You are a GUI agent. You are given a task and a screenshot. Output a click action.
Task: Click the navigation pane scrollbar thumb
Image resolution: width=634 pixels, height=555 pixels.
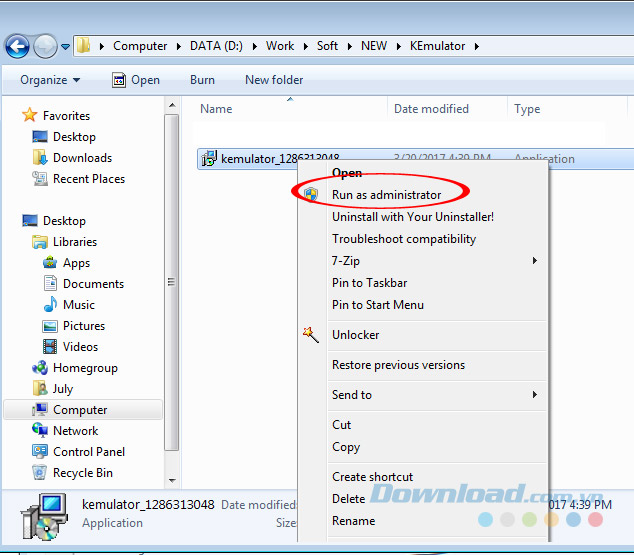(x=172, y=282)
